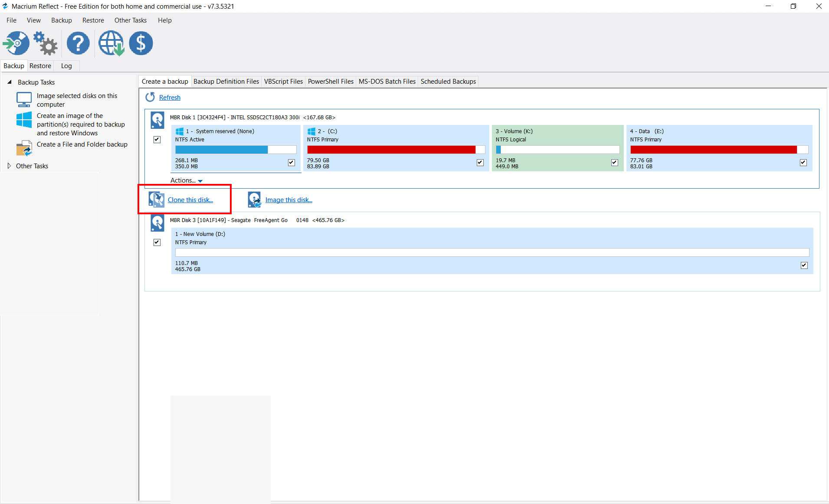Click the Data (E:) red usage bar
The image size is (829, 504).
pos(719,150)
